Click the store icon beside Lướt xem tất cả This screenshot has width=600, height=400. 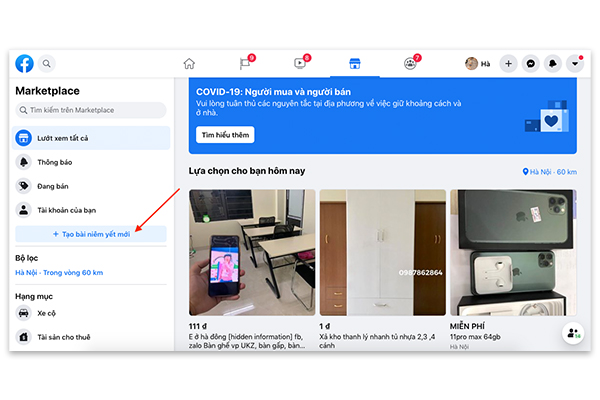[24, 138]
